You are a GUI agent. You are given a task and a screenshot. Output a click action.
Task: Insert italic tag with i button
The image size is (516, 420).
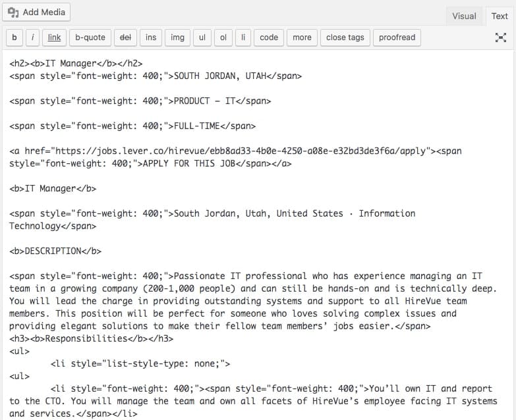32,38
